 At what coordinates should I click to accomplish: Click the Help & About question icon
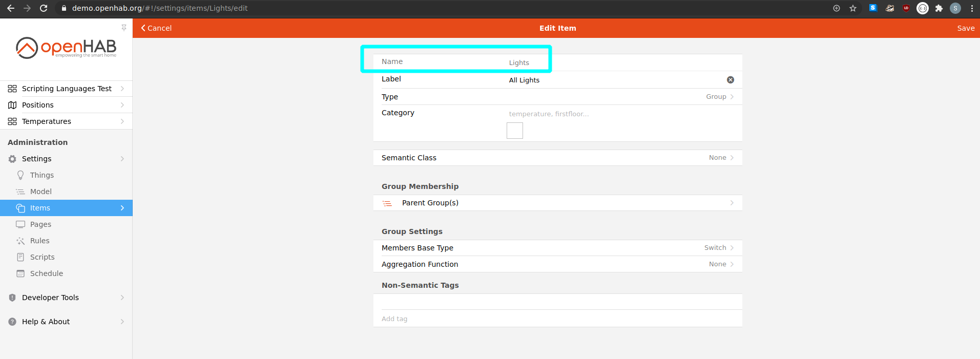tap(12, 322)
